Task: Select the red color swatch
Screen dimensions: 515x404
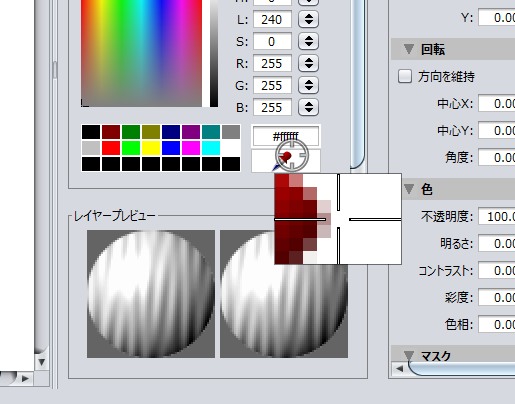Action: pos(111,148)
